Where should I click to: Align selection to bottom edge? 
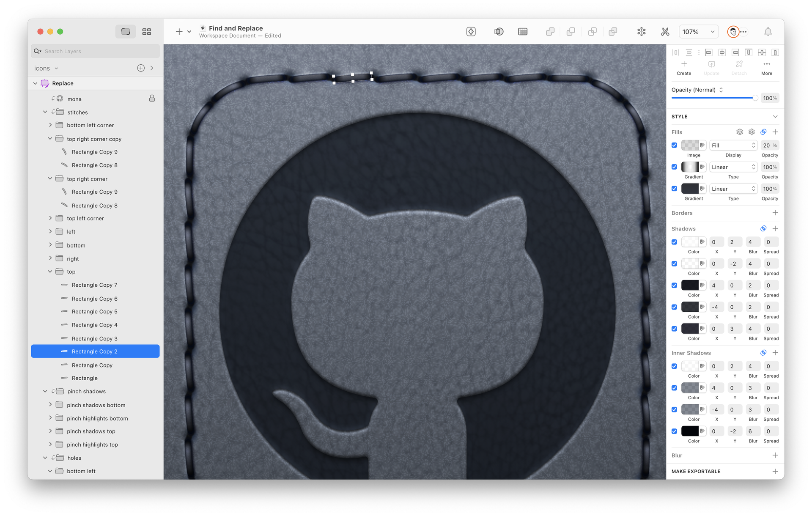[775, 52]
